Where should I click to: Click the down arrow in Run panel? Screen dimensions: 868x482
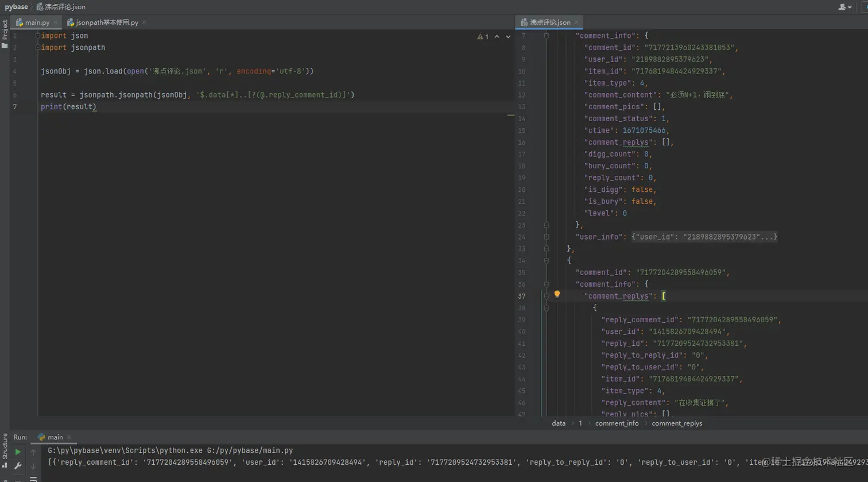click(x=33, y=466)
